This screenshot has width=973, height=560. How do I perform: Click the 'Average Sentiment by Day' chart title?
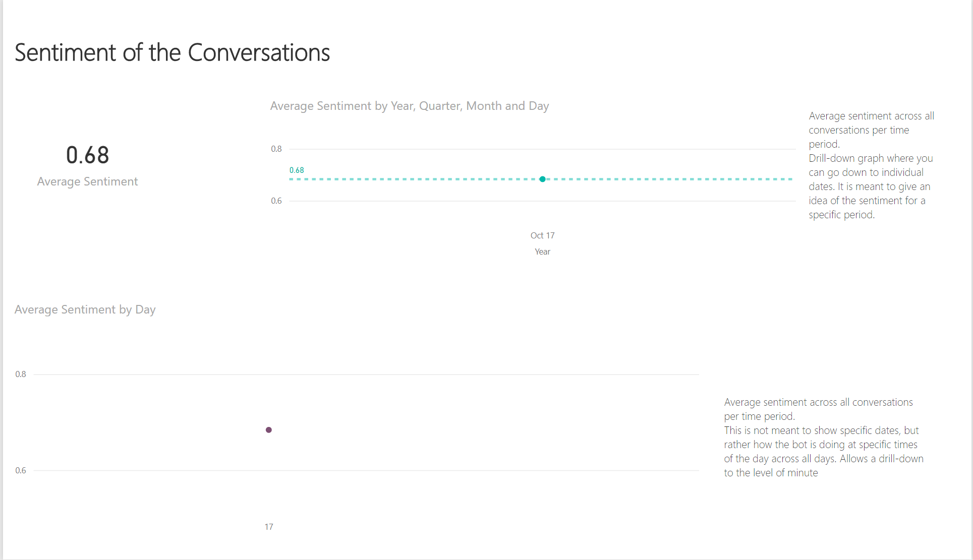pos(85,309)
